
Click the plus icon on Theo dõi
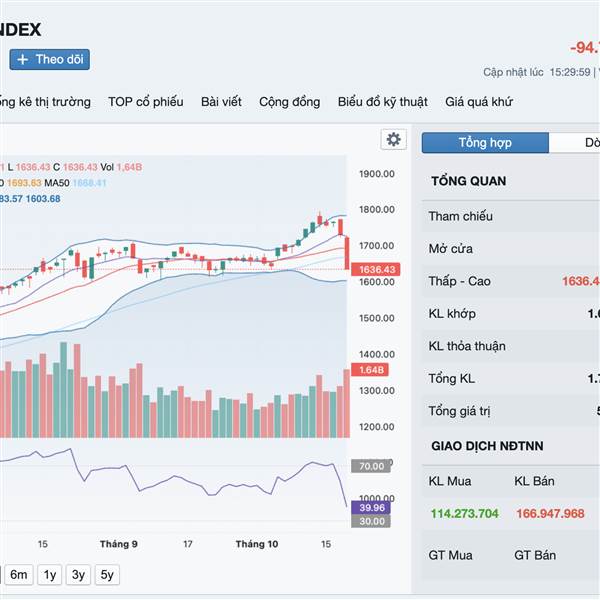(23, 60)
